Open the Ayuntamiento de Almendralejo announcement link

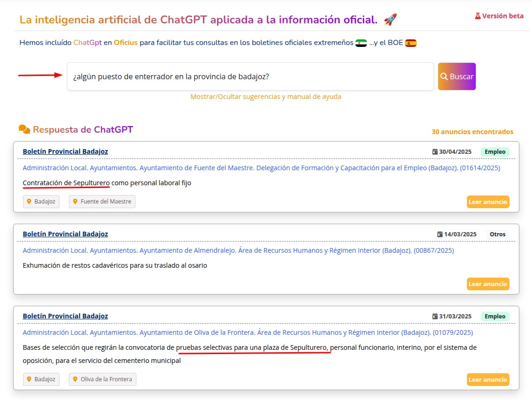click(x=238, y=250)
